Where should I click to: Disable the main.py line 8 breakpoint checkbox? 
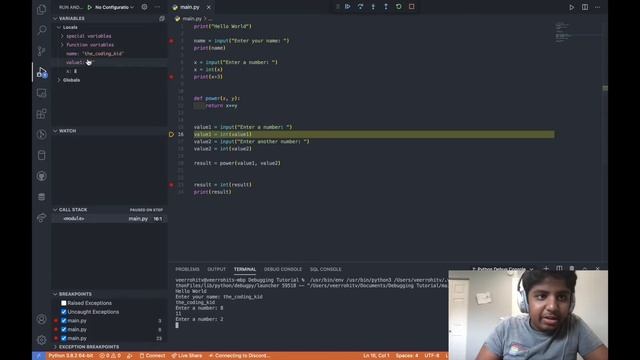[x=64, y=329]
